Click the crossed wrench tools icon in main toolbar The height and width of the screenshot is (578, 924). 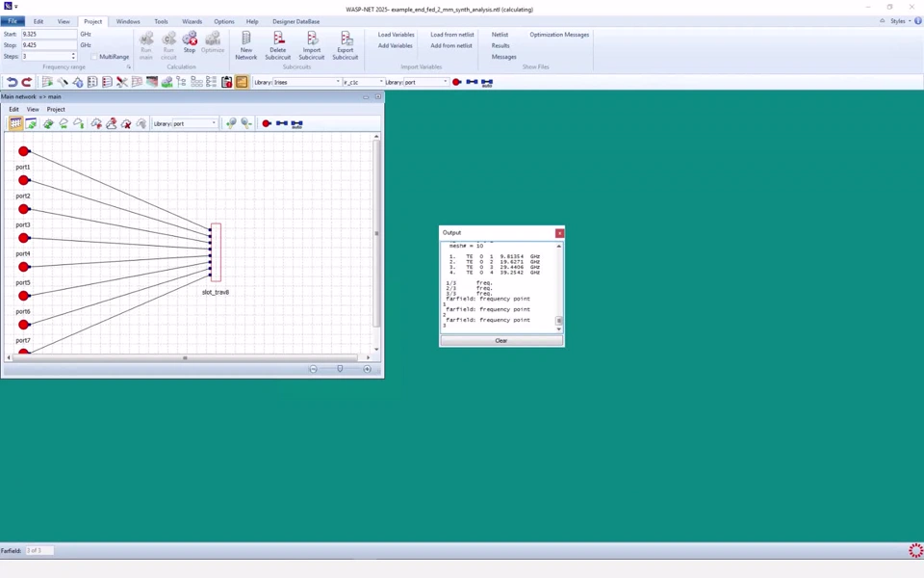(x=122, y=82)
